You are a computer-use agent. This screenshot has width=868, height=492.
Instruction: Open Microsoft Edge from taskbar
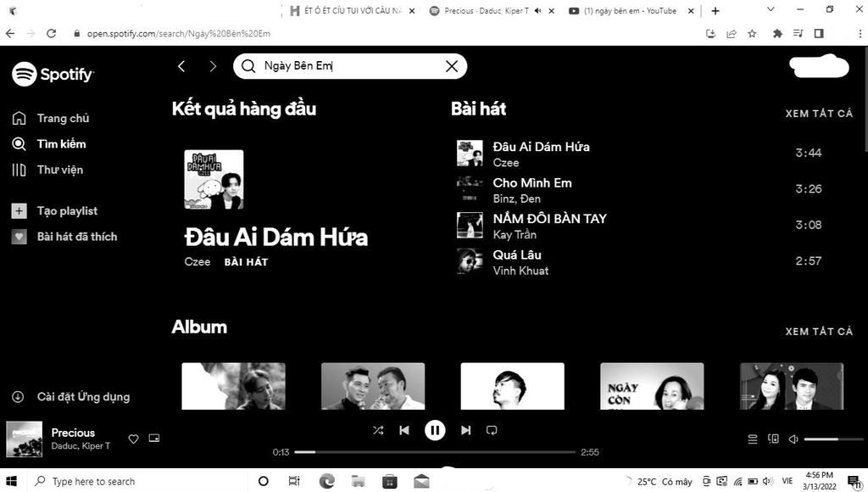click(326, 481)
